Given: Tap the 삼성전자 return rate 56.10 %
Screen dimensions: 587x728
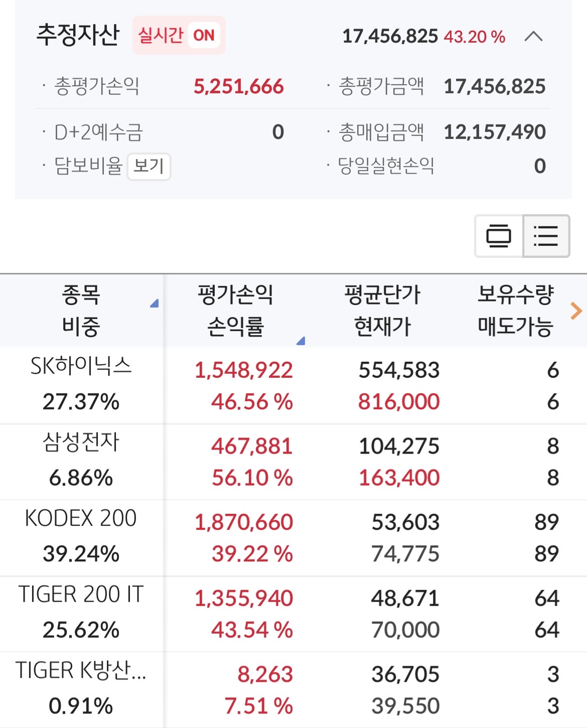Looking at the screenshot, I should (x=252, y=478).
